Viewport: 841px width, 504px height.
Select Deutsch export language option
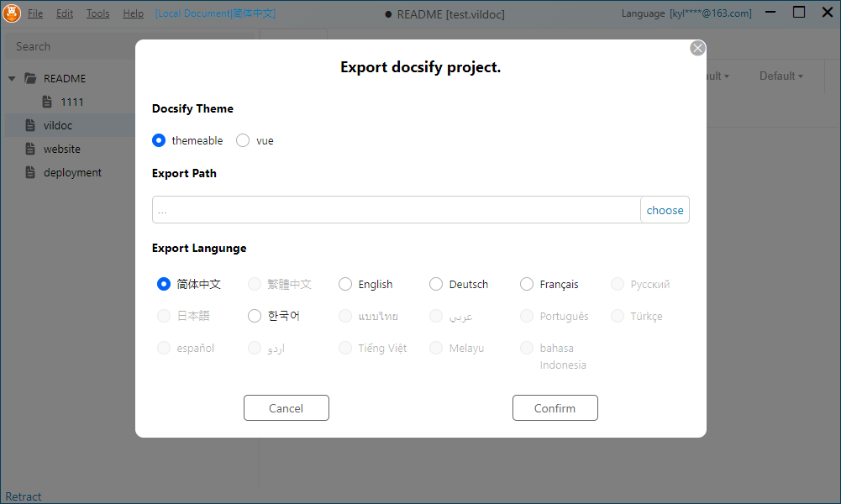[436, 284]
